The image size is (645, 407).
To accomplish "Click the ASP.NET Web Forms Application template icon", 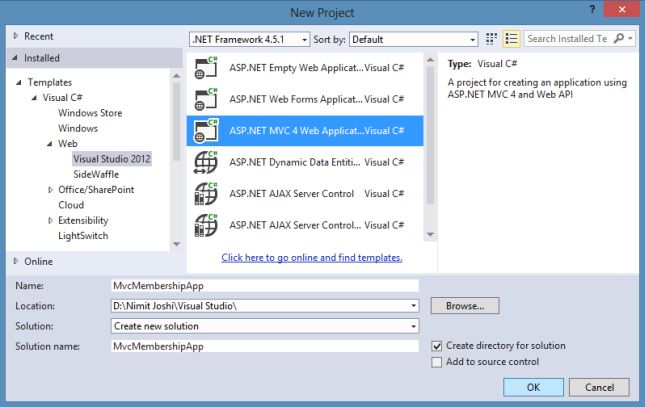I will point(206,99).
